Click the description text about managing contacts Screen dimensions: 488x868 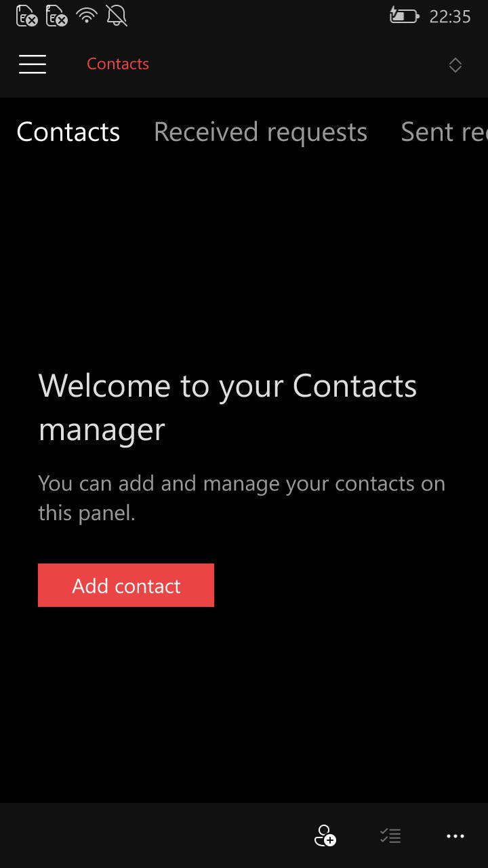241,498
